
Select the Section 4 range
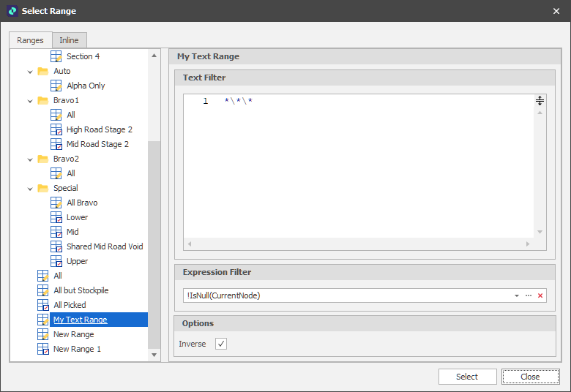(83, 56)
